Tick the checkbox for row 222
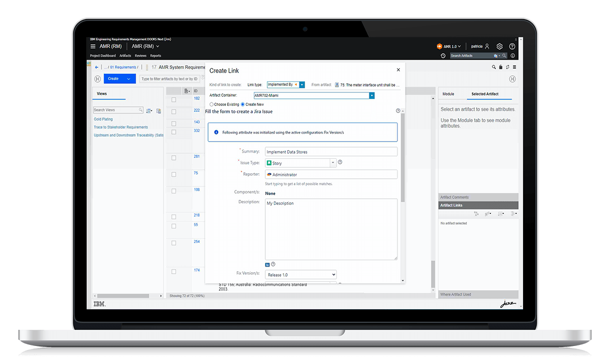 (174, 111)
